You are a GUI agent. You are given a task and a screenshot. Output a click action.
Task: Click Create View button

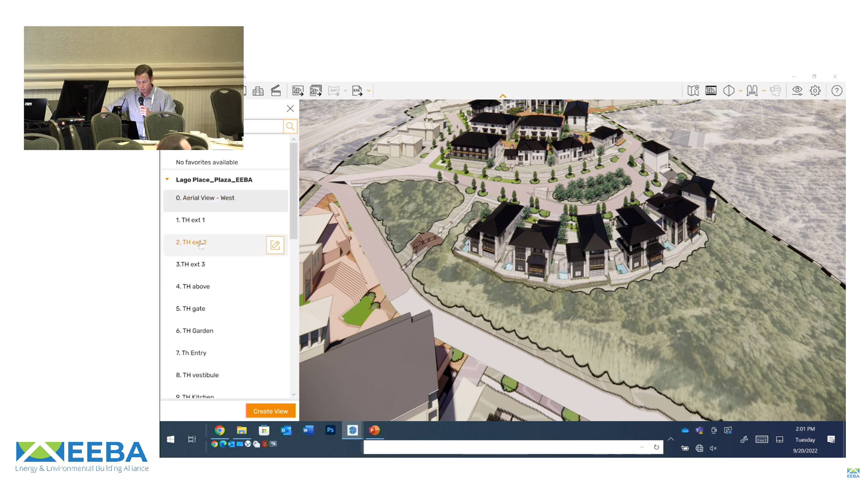tap(270, 410)
